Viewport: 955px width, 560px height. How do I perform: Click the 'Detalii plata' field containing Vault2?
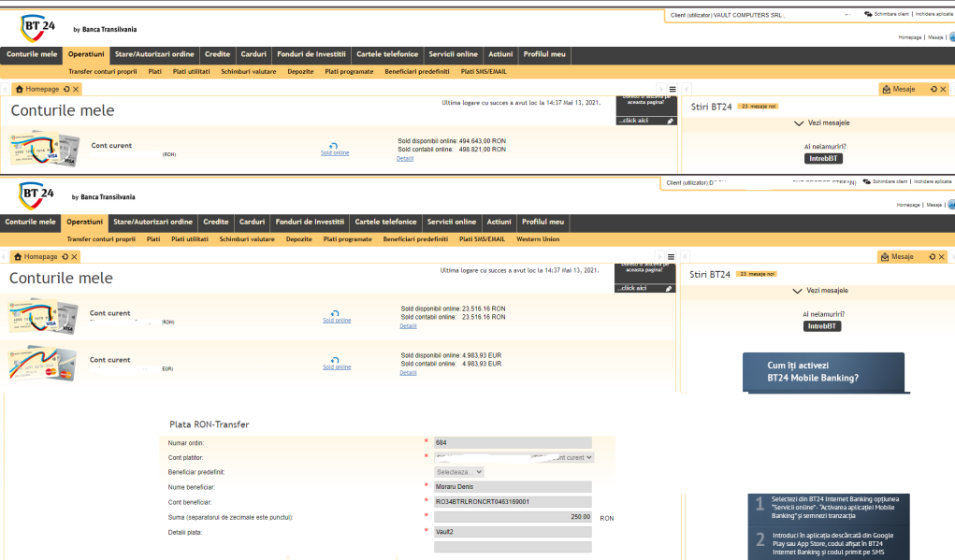(513, 532)
